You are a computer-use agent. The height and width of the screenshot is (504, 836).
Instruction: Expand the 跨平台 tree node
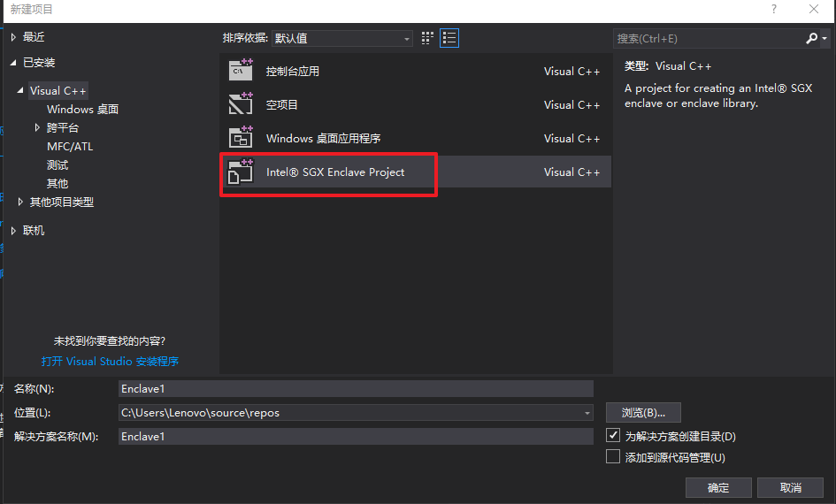[x=37, y=127]
